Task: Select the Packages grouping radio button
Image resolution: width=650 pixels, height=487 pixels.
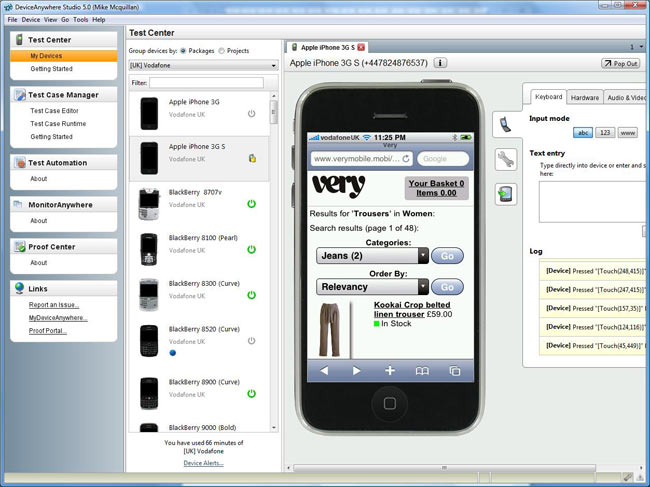Action: pyautogui.click(x=184, y=50)
